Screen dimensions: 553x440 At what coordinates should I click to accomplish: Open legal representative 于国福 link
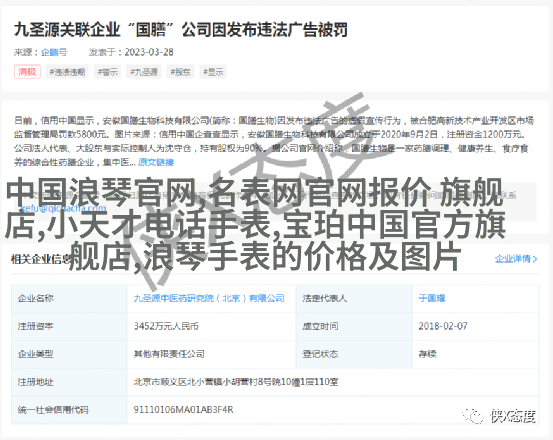point(432,298)
